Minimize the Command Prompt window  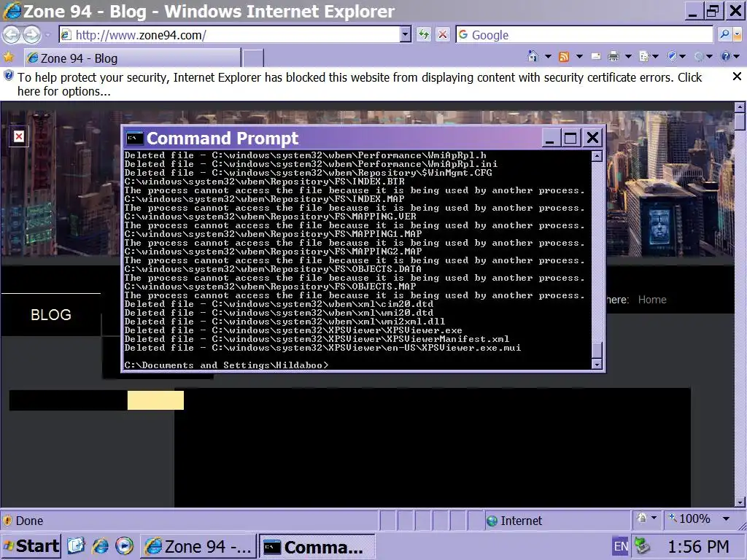pyautogui.click(x=550, y=138)
